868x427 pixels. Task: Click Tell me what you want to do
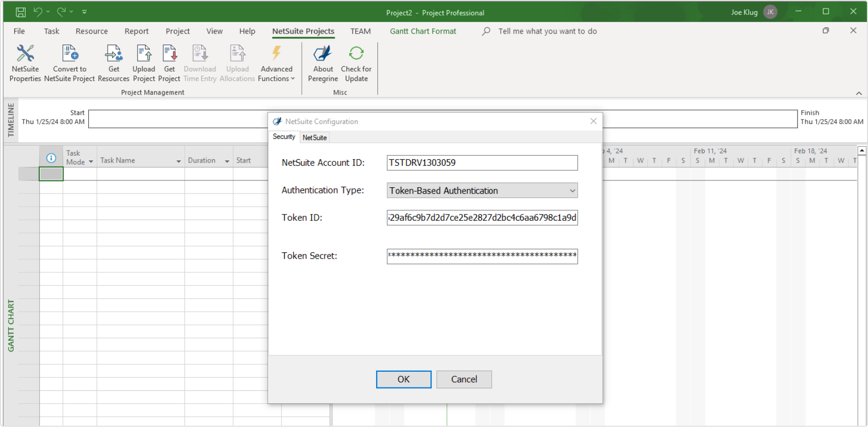tap(547, 32)
